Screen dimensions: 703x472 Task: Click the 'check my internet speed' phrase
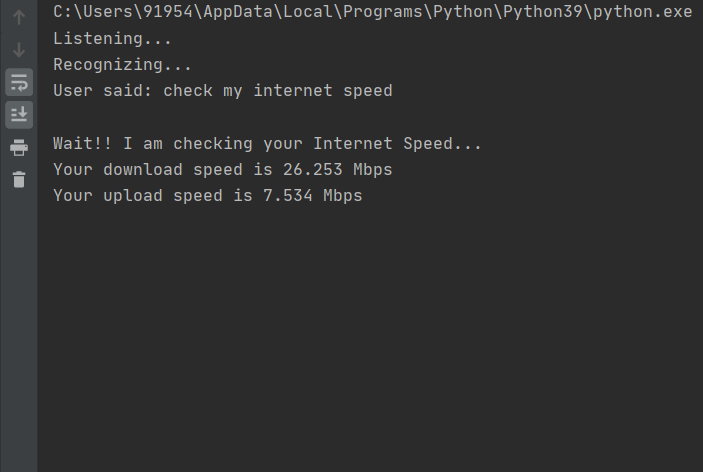pos(278,91)
